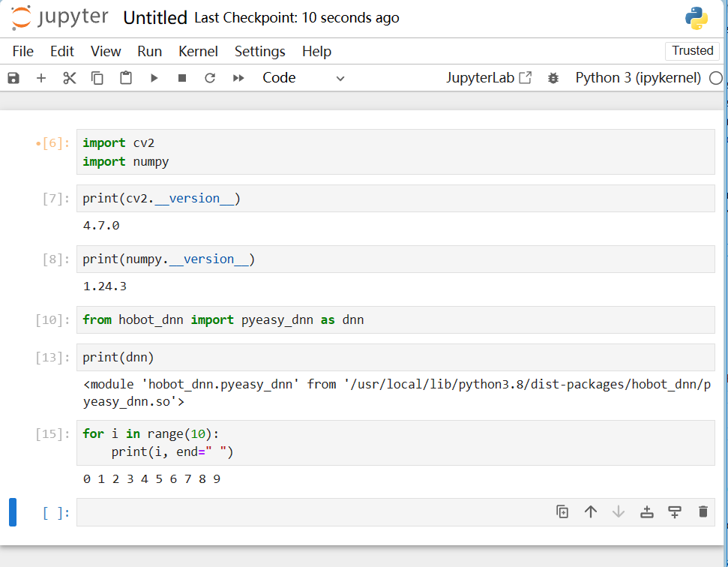The image size is (728, 567).
Task: Restart kernel and run all cells
Action: tap(238, 78)
